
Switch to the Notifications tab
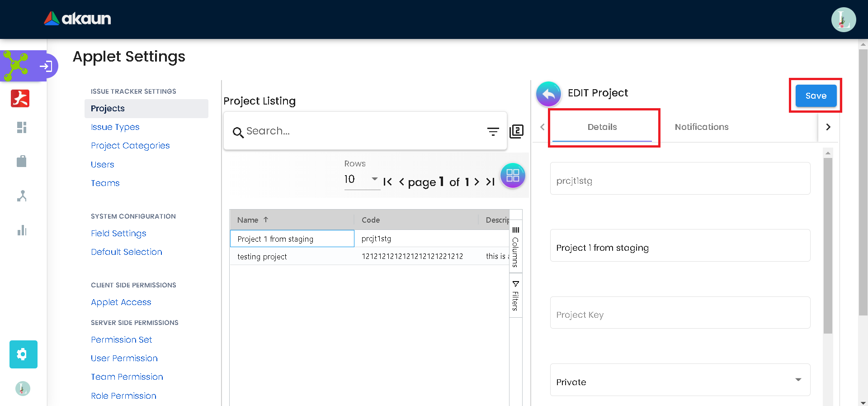tap(701, 127)
